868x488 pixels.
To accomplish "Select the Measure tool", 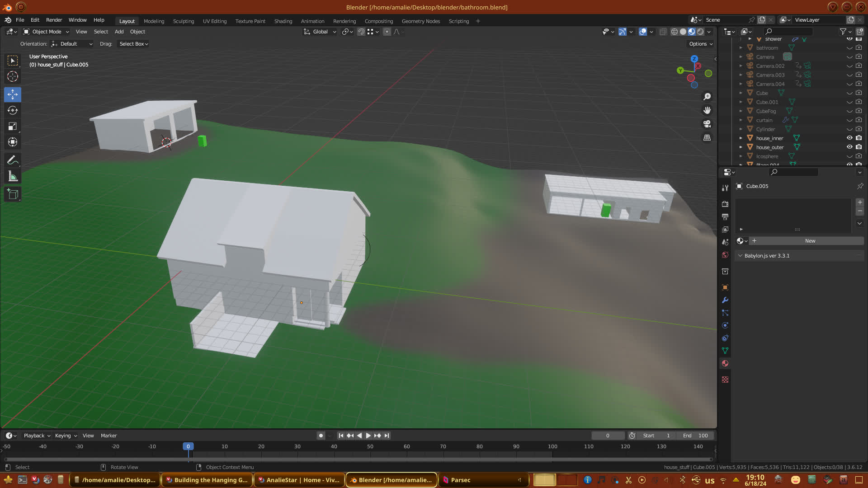I will coord(13,177).
